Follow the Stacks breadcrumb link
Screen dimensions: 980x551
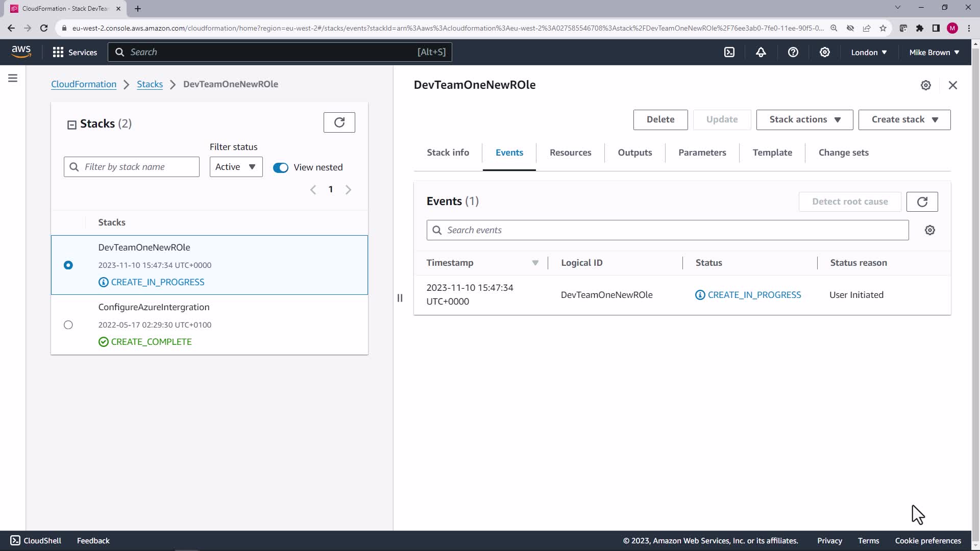pos(150,84)
